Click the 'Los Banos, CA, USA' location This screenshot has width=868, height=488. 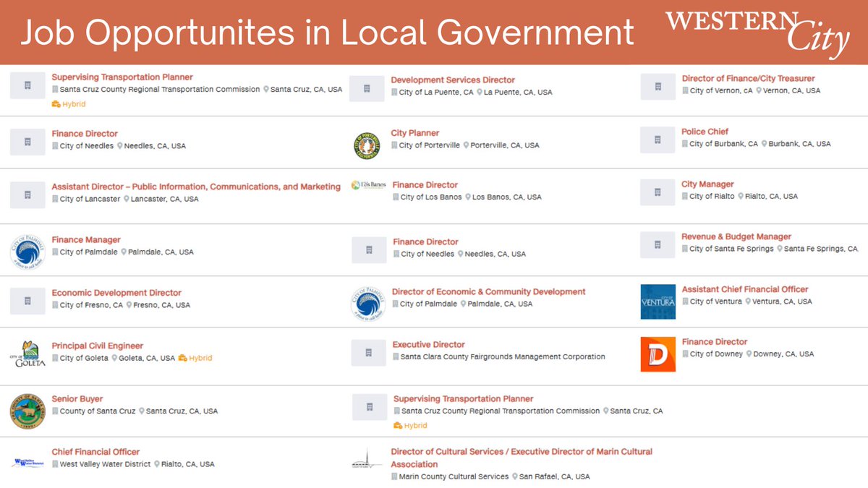(506, 197)
